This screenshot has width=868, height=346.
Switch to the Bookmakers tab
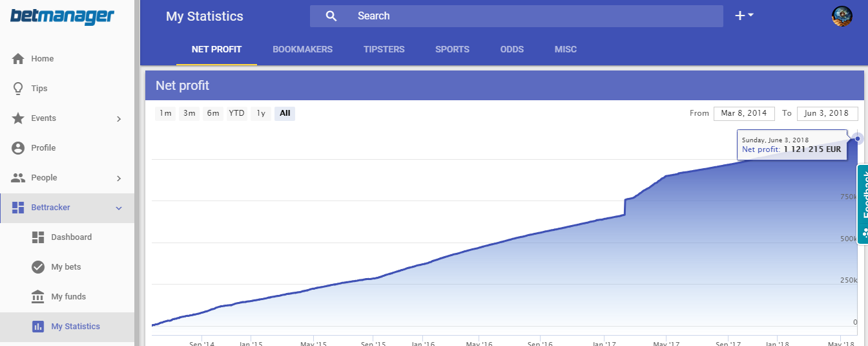[x=302, y=49]
